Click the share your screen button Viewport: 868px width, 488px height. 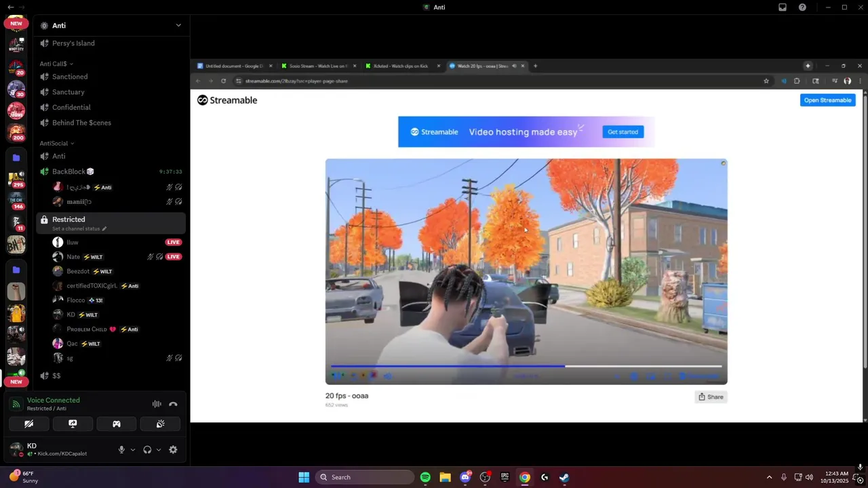click(73, 424)
